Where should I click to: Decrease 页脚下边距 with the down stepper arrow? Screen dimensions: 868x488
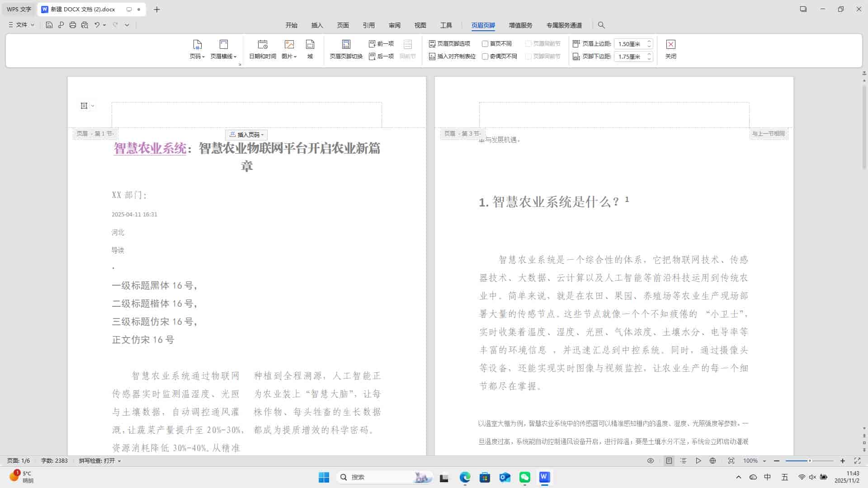click(649, 59)
